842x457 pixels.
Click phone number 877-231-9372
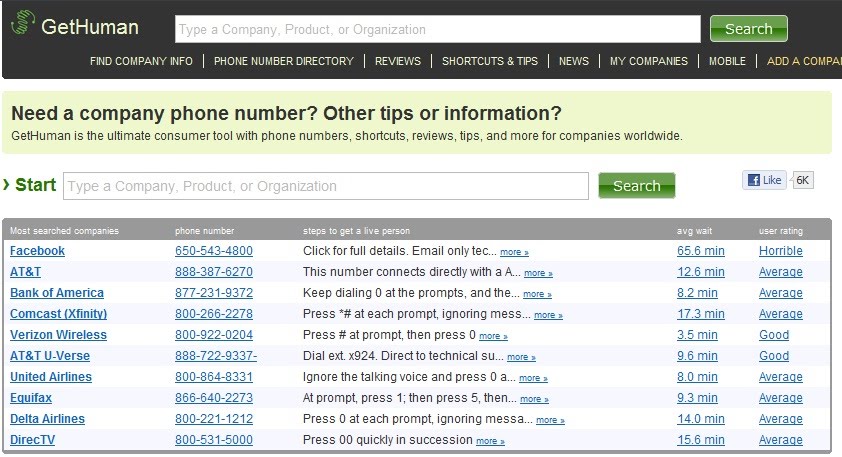[x=214, y=293]
